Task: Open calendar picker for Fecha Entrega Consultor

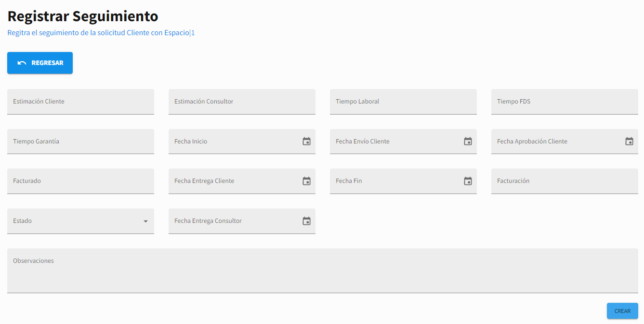Action: (x=306, y=221)
